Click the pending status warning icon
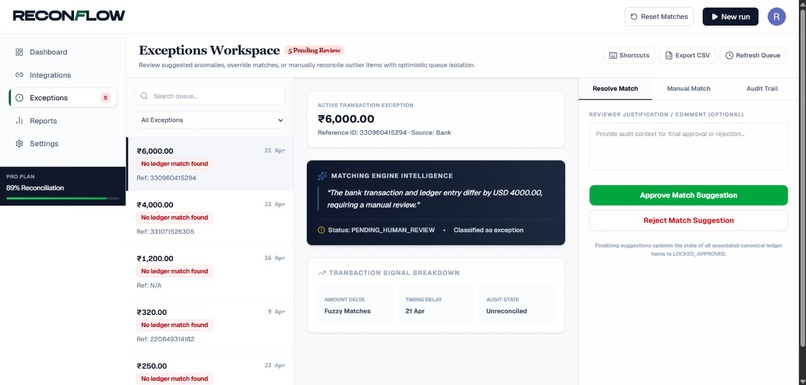Image resolution: width=806 pixels, height=385 pixels. click(x=321, y=230)
